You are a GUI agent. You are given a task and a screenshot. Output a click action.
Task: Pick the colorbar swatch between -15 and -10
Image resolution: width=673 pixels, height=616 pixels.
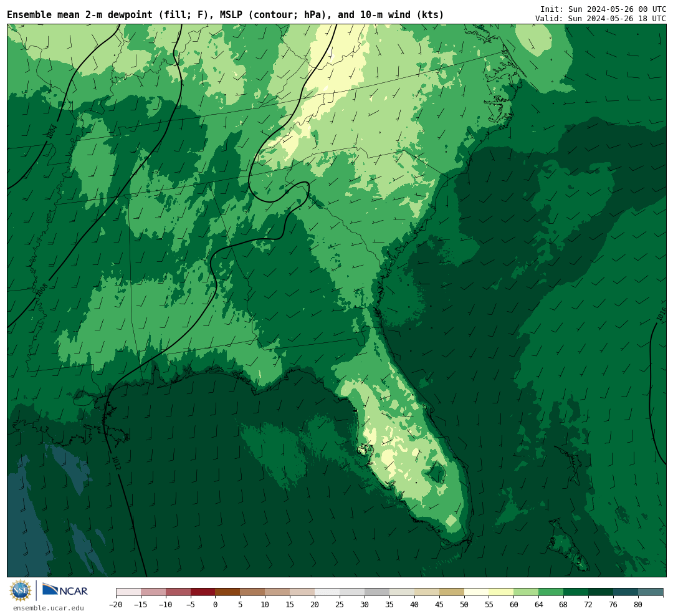tap(153, 592)
